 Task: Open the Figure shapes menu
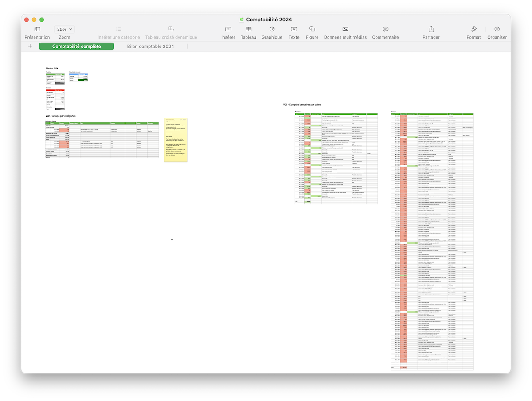[x=312, y=29]
